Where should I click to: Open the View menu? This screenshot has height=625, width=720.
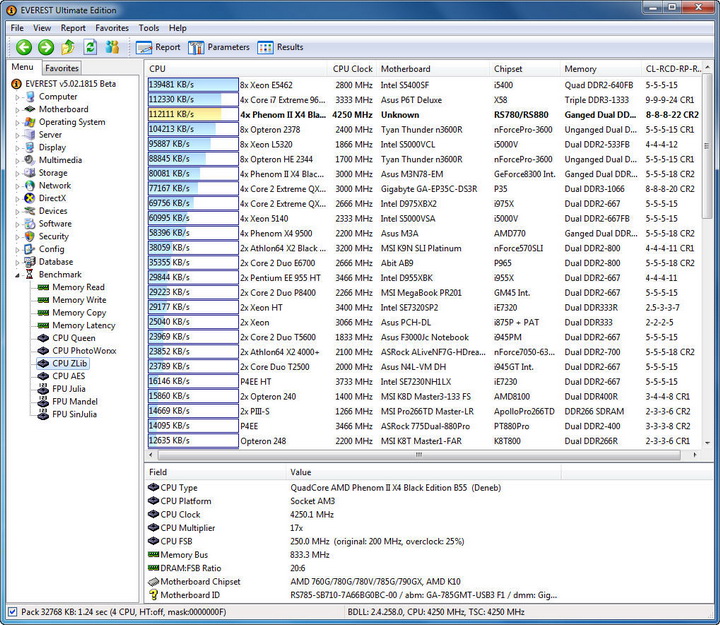(42, 28)
